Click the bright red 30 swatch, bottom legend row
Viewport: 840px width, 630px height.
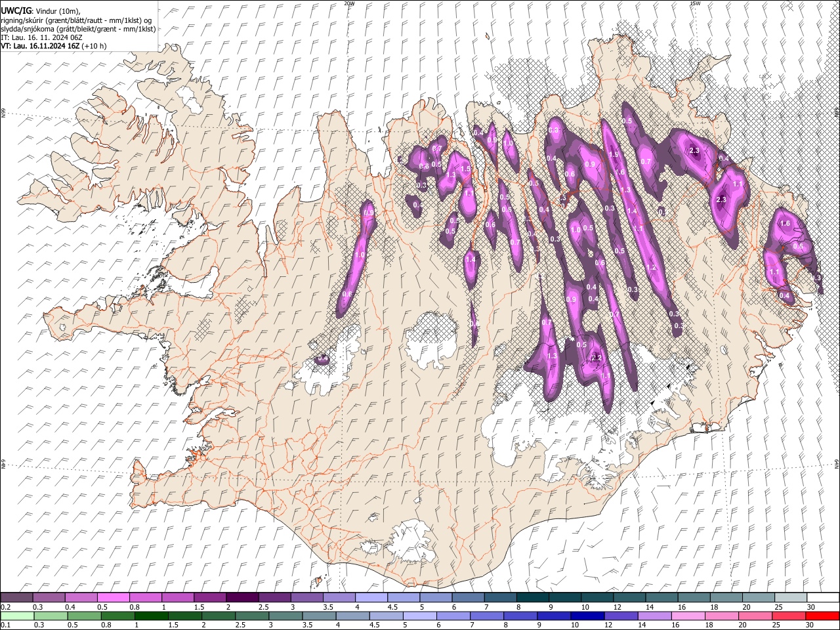822,616
